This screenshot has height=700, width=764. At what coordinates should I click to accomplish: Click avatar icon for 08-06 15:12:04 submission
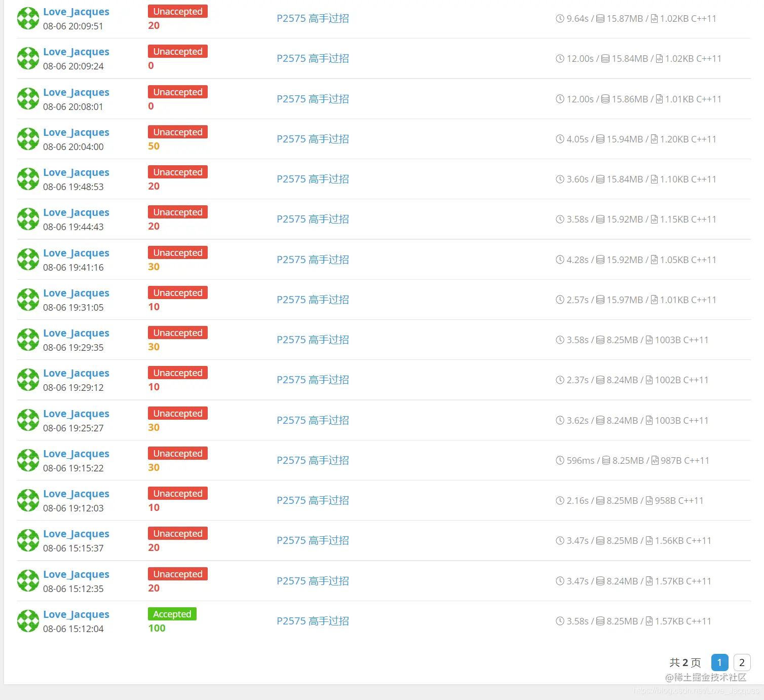(x=28, y=621)
